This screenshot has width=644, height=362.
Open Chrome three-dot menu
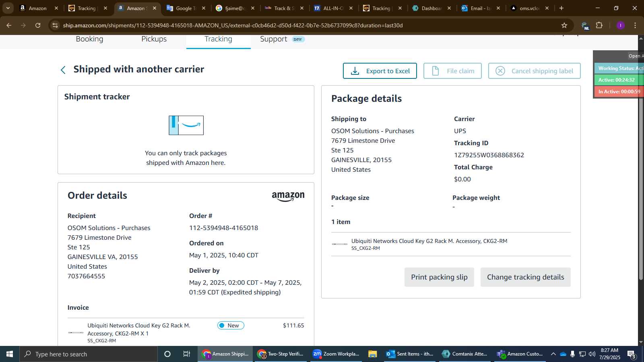click(635, 25)
